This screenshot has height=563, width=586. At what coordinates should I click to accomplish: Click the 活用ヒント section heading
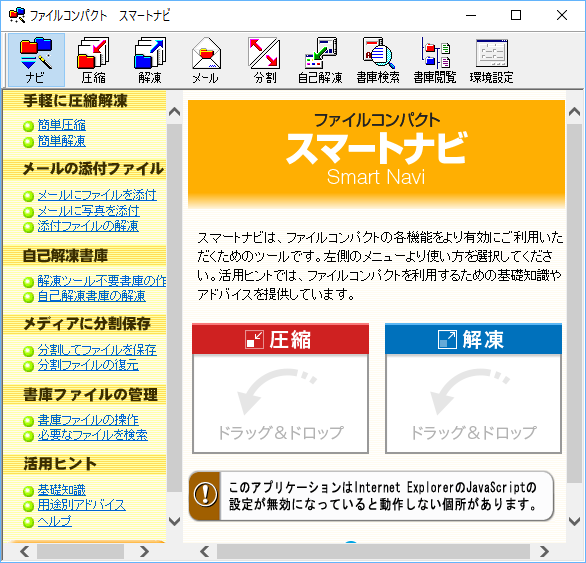tap(60, 464)
